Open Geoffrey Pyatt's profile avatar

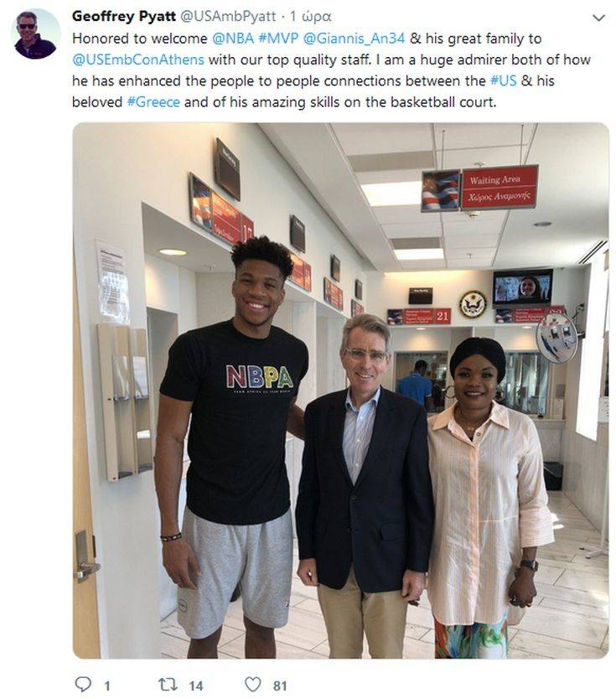36,34
